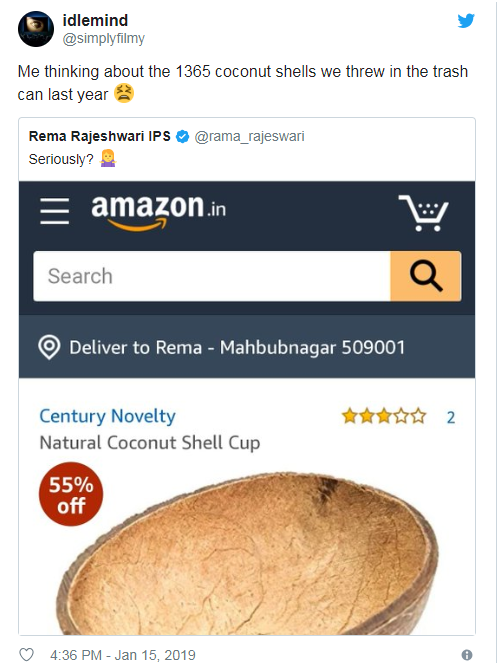
Task: Click the verified badge beside Rema Rajeshwari
Action: point(182,137)
